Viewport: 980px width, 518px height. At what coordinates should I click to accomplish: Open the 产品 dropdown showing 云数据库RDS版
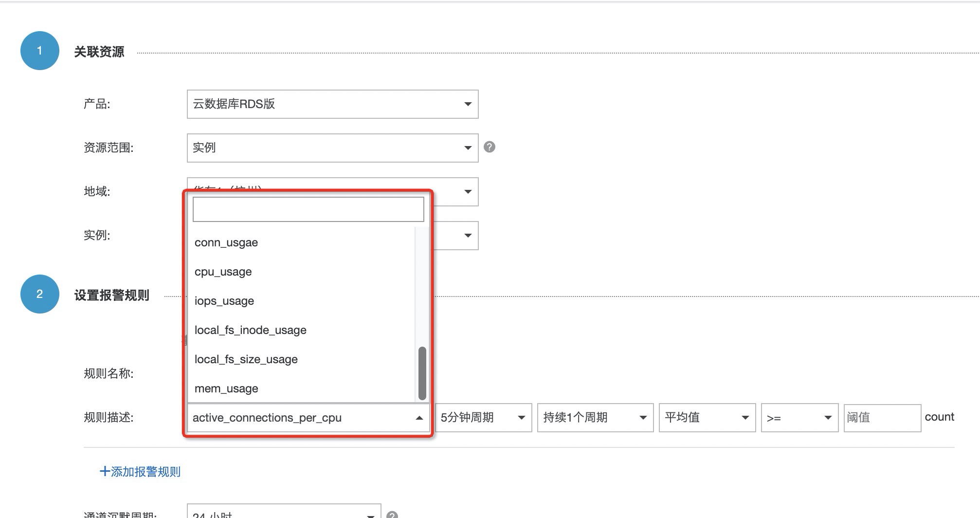click(332, 104)
